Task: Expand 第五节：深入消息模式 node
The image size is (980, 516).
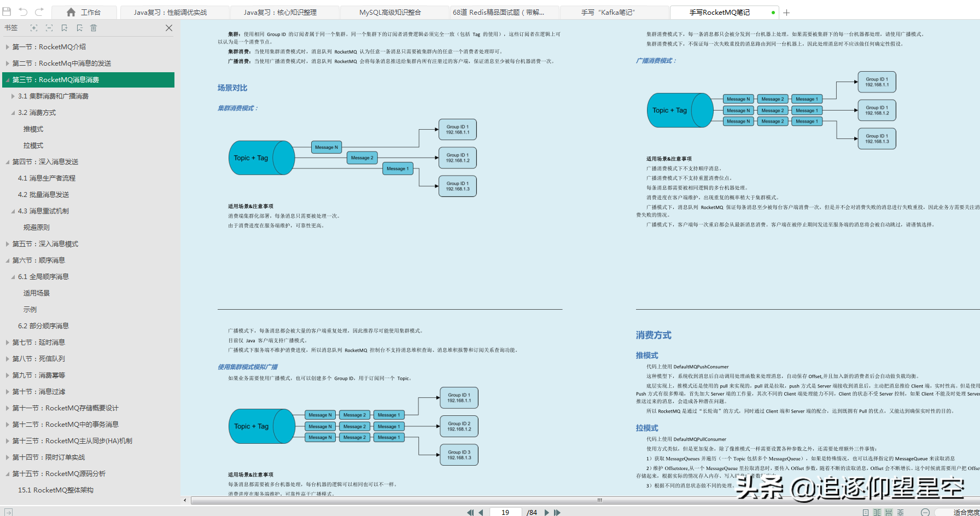Action: pos(8,244)
